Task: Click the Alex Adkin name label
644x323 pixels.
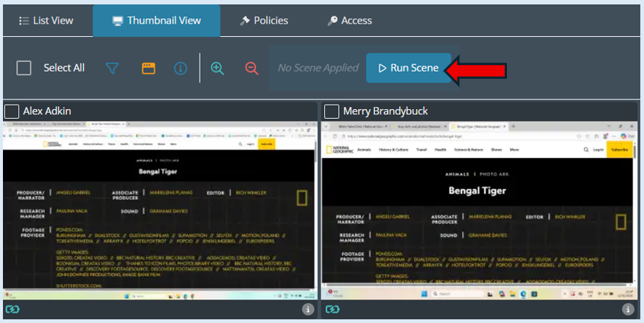Action: (47, 111)
